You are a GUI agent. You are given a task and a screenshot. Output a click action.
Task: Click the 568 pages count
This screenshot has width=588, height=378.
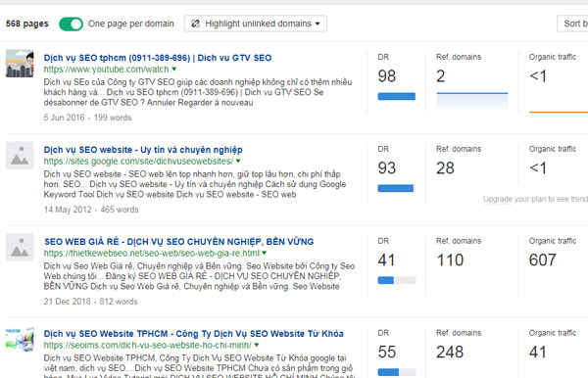pyautogui.click(x=27, y=24)
